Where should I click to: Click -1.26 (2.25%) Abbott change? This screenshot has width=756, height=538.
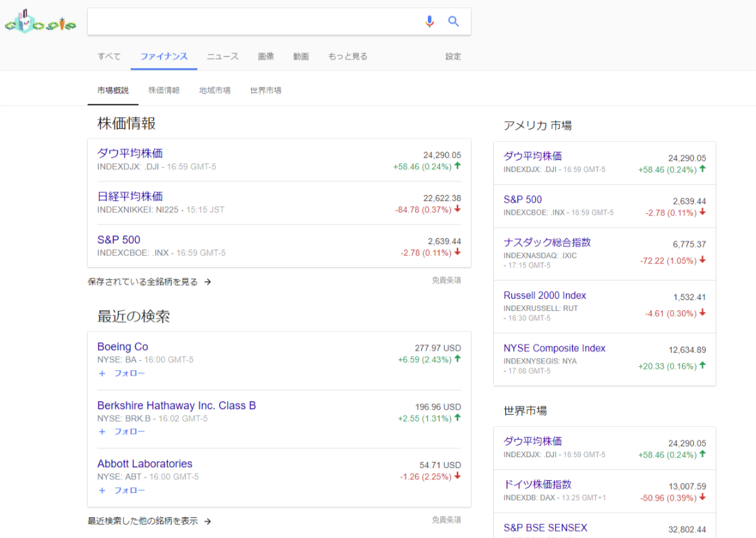[x=426, y=477]
